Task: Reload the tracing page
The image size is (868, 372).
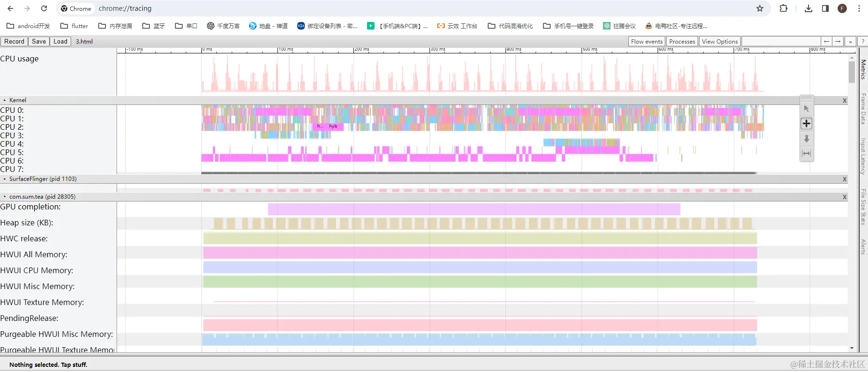Action: point(44,8)
